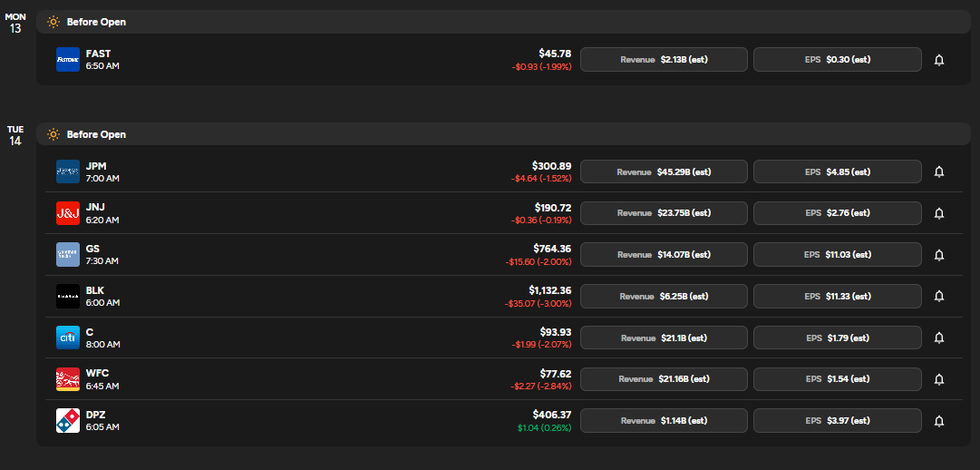Click FAST Revenue $2.13B estimate button
The image size is (980, 470).
tap(664, 60)
